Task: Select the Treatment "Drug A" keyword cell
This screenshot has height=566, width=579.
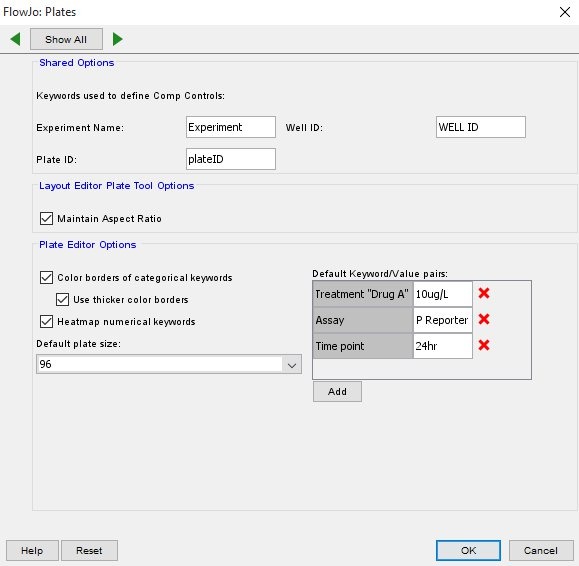Action: 363,294
